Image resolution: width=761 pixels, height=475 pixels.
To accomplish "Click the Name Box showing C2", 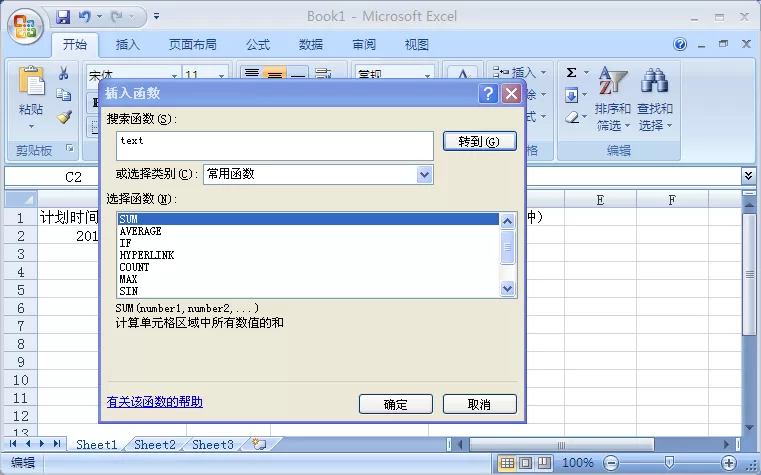I will point(73,177).
